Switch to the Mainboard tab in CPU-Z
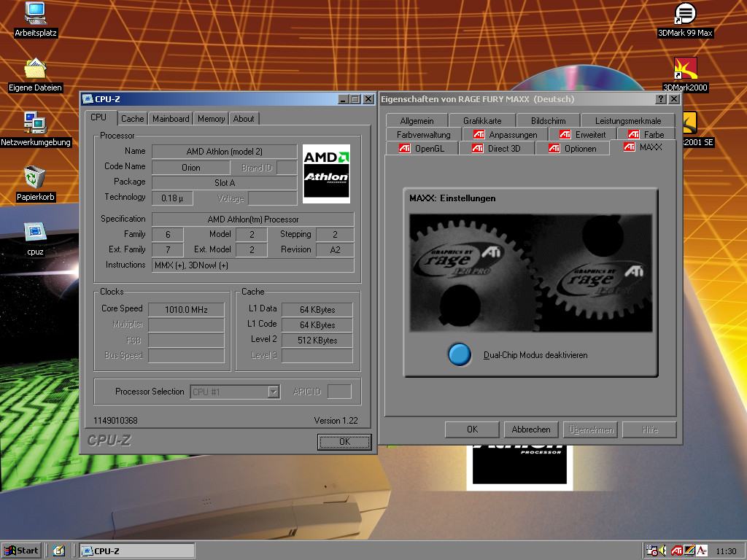Image resolution: width=747 pixels, height=560 pixels. [x=171, y=119]
